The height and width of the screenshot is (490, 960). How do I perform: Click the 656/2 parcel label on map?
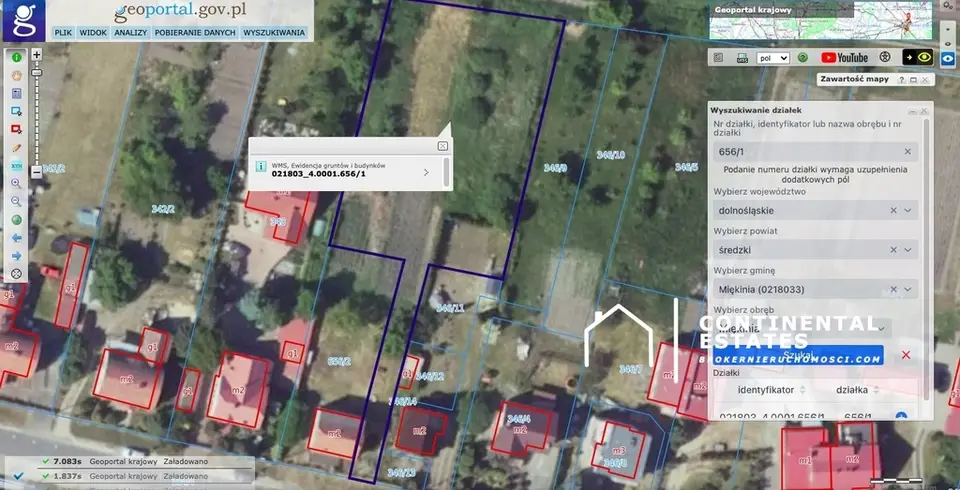coord(339,361)
